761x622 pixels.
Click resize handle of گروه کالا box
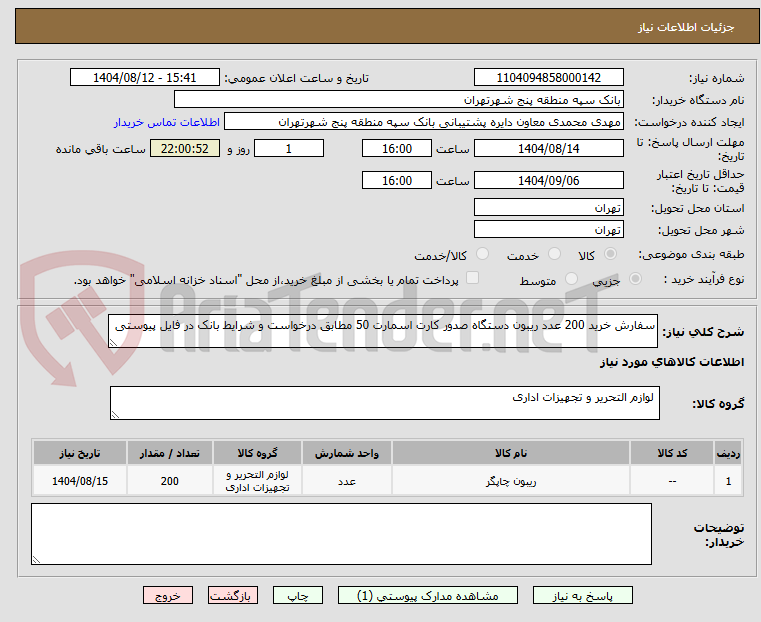[115, 414]
